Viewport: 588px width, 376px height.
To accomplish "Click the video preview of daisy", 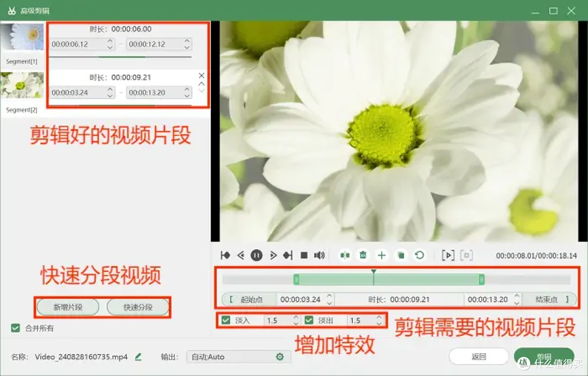I will point(399,131).
